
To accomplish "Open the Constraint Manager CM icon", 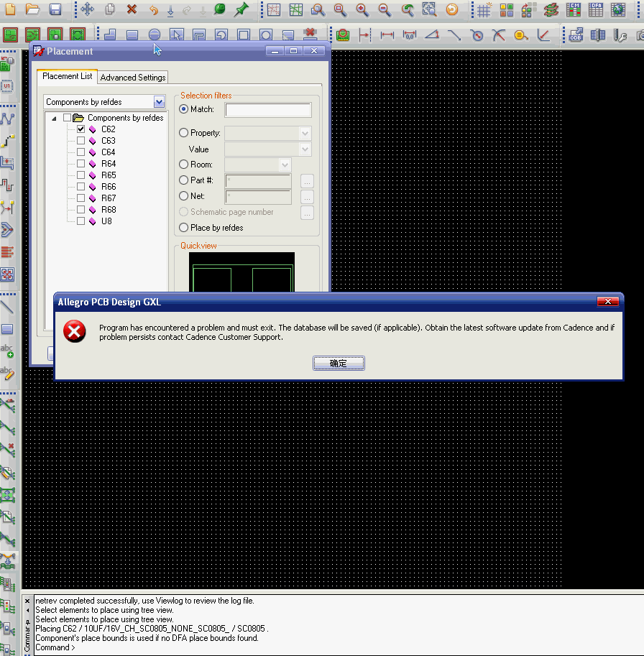I will coord(574,9).
